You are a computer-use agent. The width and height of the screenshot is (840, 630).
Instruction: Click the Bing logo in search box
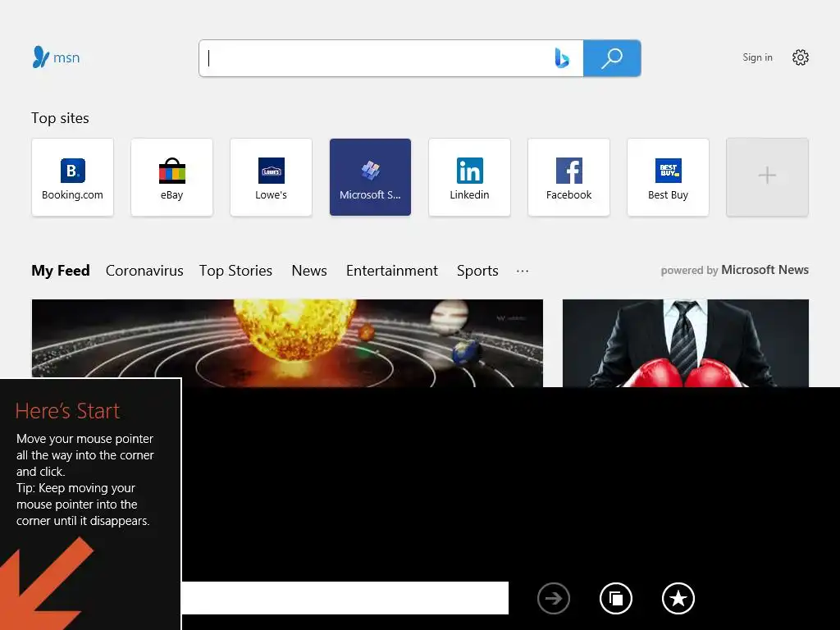click(561, 58)
